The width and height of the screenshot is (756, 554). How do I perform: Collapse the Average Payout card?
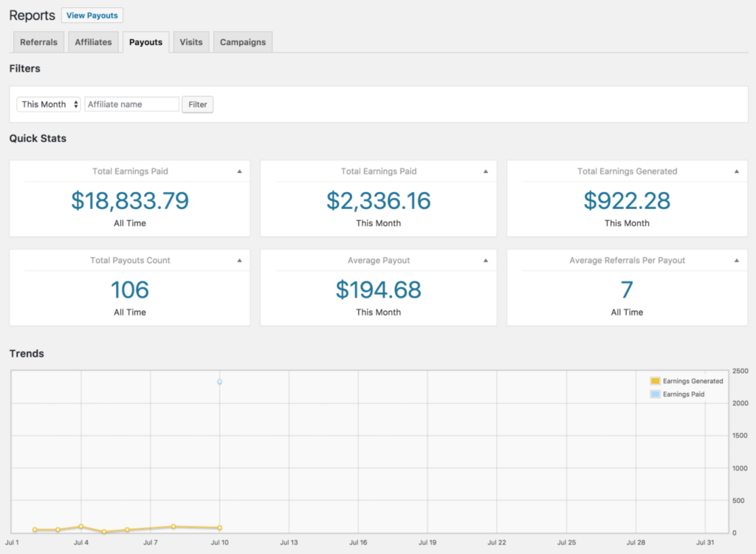coord(486,261)
